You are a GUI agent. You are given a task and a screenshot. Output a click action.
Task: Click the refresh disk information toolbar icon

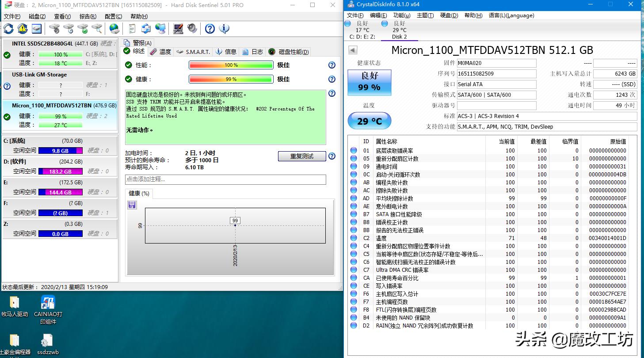9,28
